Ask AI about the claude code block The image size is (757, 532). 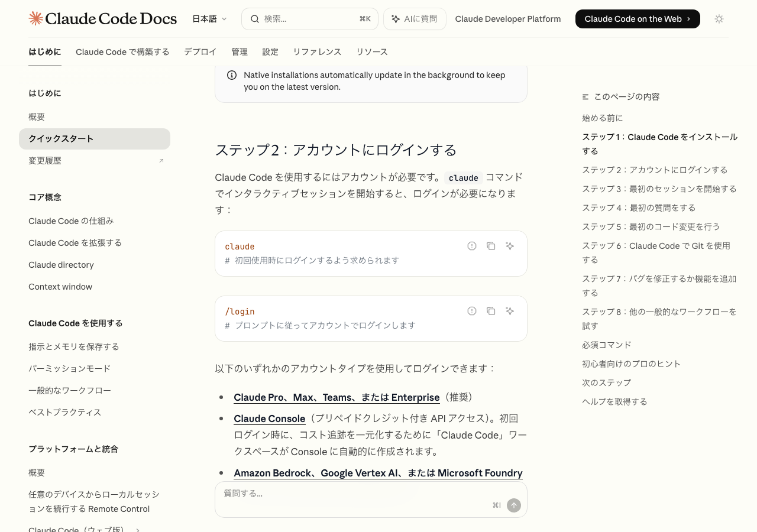510,246
